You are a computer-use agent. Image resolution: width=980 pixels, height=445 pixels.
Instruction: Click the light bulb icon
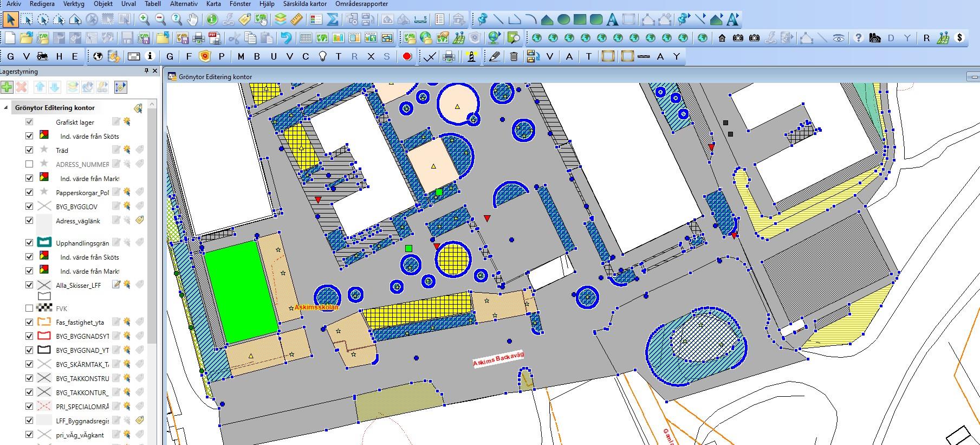tap(322, 56)
